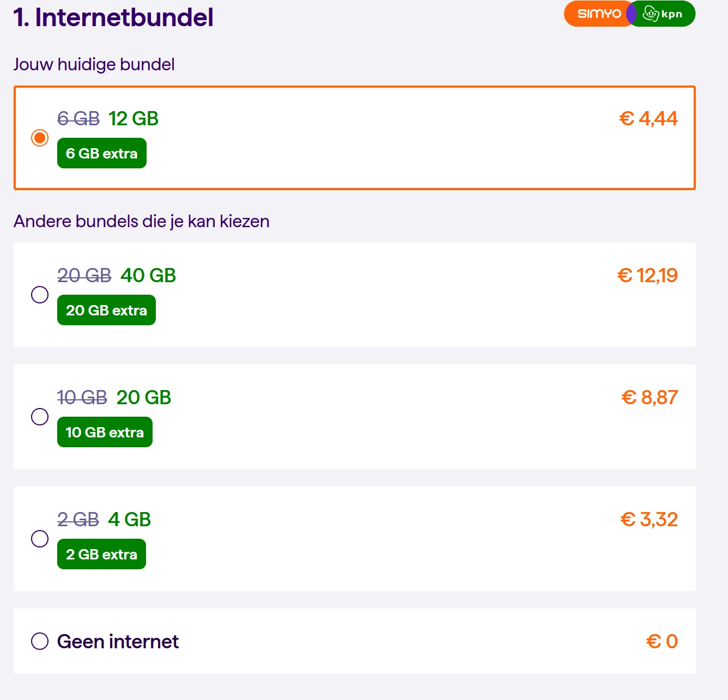Click the € 3,32 price label

(x=649, y=520)
